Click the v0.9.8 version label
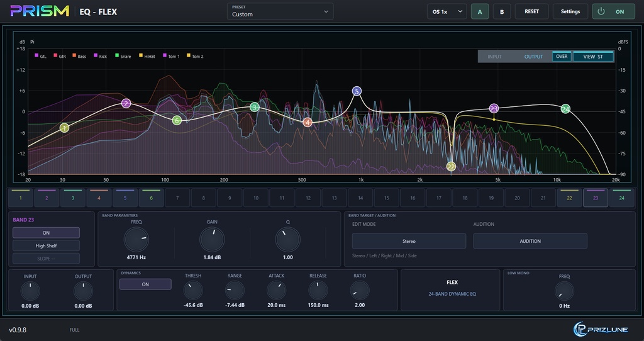 coord(18,330)
